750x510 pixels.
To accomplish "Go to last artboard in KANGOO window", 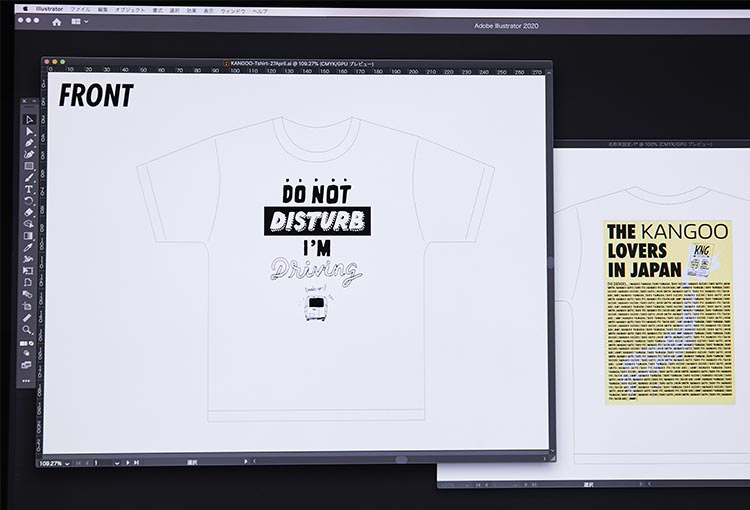I will [x=136, y=463].
